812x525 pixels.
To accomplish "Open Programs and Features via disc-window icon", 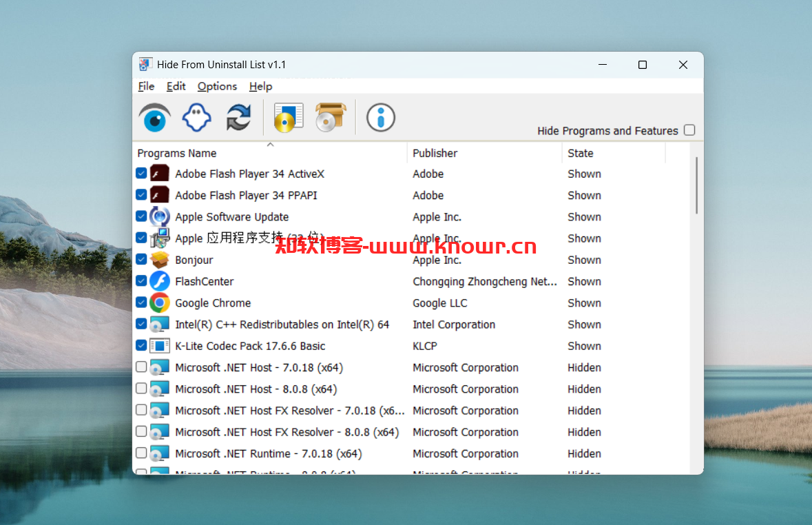I will tap(289, 117).
